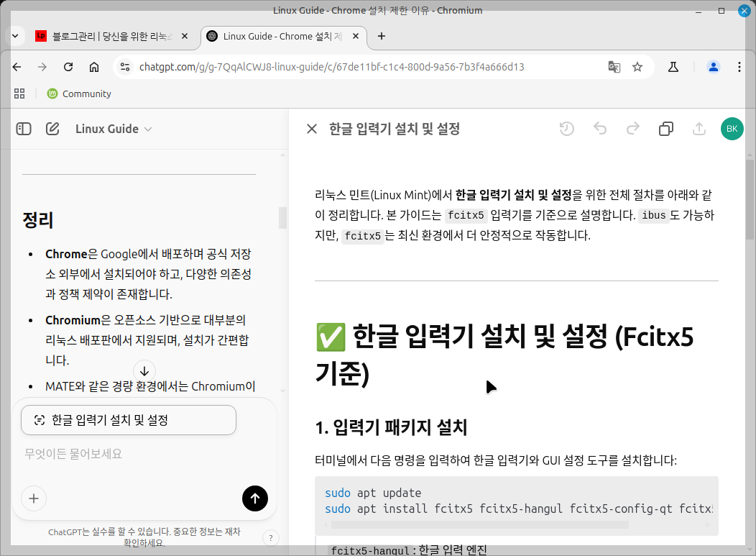Start a new chat with pencil icon
This screenshot has width=756, height=556.
[52, 129]
